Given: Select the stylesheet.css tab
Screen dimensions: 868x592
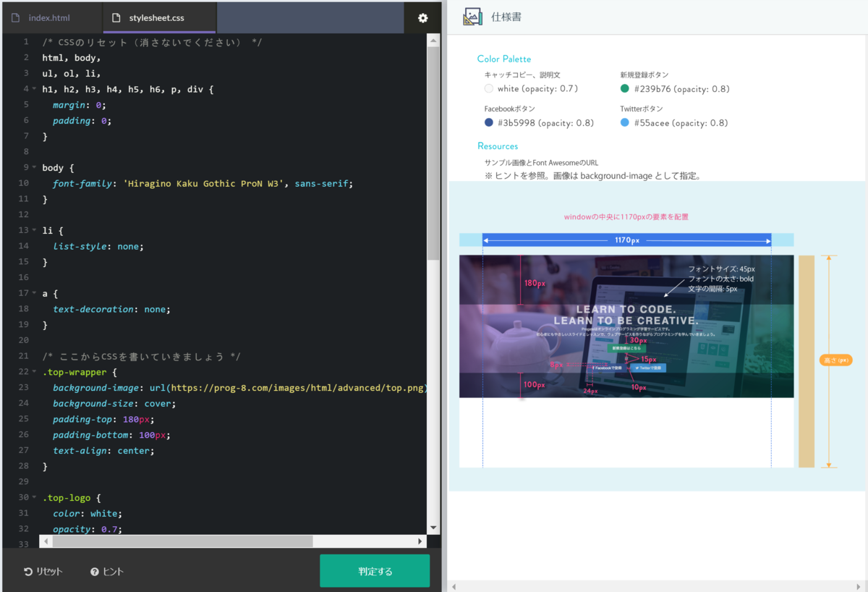Looking at the screenshot, I should click(160, 18).
